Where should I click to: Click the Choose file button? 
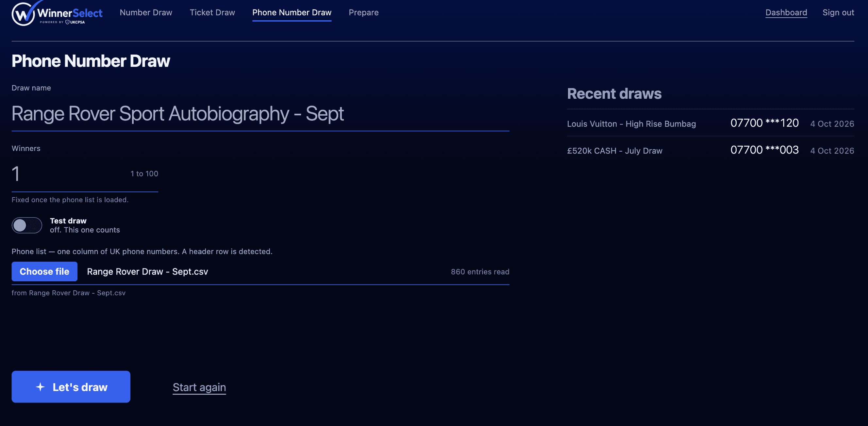coord(44,271)
